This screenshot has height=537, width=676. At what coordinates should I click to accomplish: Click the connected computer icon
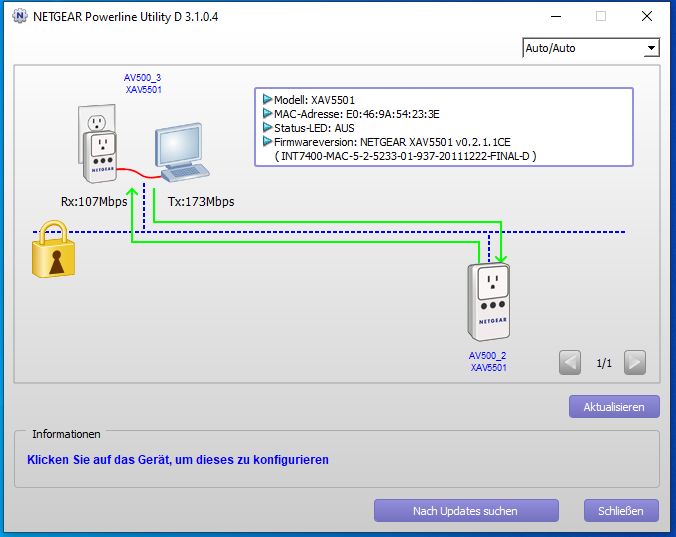[182, 152]
